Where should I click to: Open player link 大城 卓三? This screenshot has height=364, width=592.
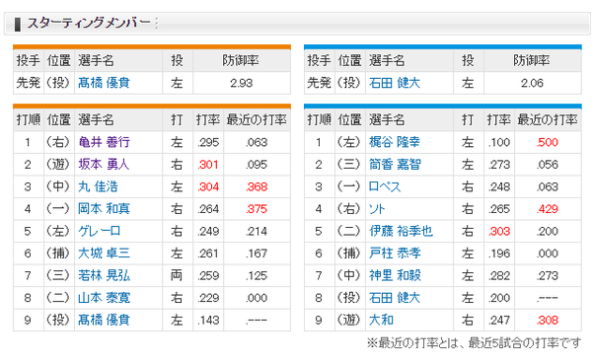104,254
